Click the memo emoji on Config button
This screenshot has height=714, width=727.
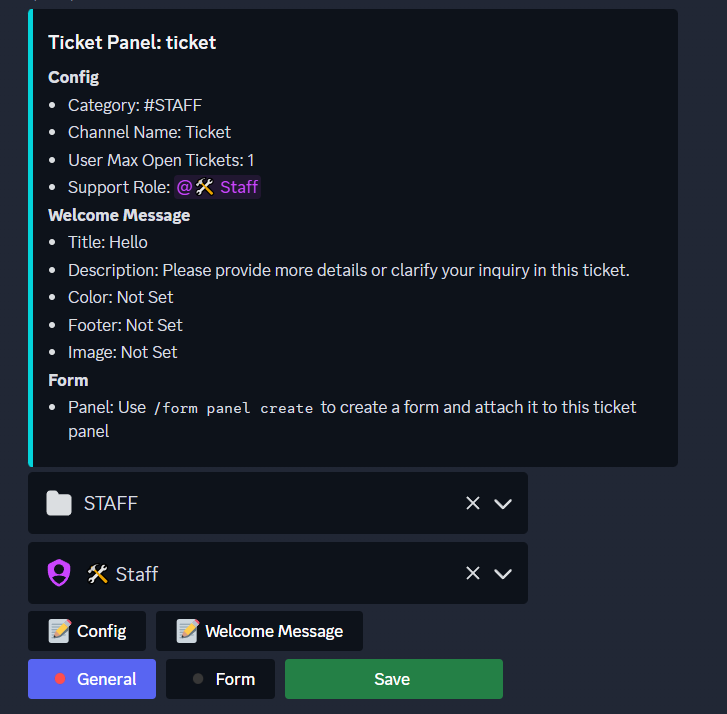click(60, 631)
